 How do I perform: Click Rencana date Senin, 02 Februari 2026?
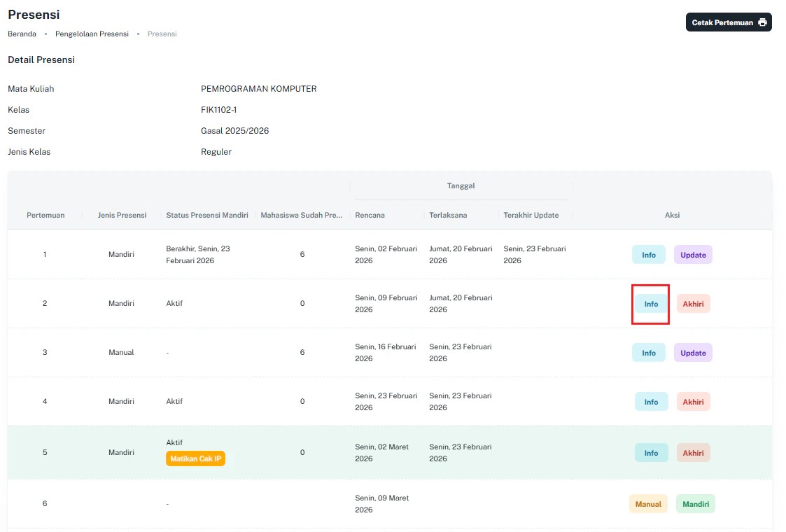(386, 255)
